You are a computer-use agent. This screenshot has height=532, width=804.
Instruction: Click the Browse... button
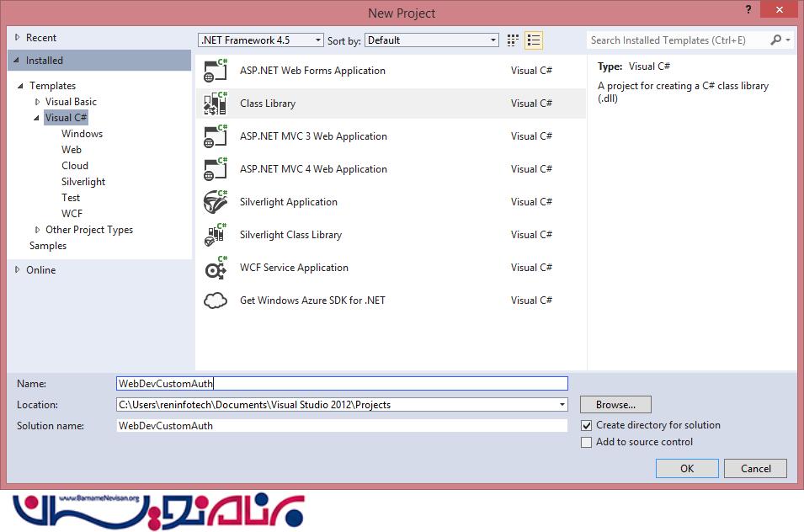pyautogui.click(x=615, y=405)
